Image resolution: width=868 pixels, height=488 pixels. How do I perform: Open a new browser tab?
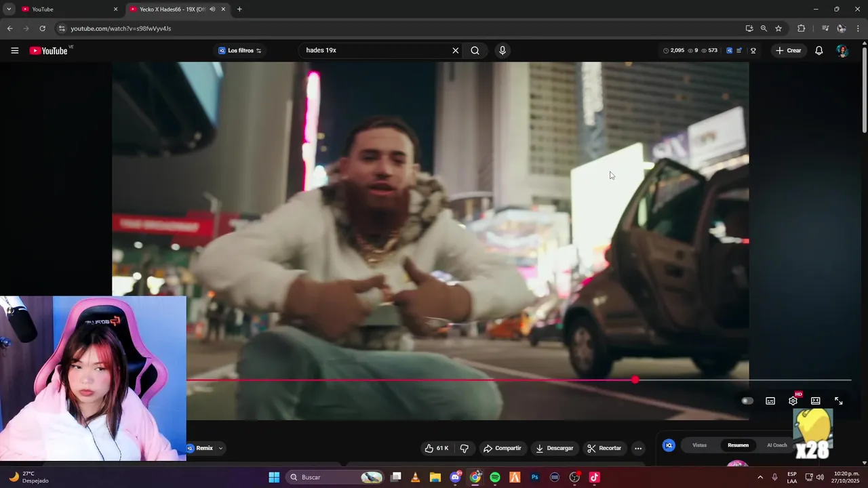point(239,9)
